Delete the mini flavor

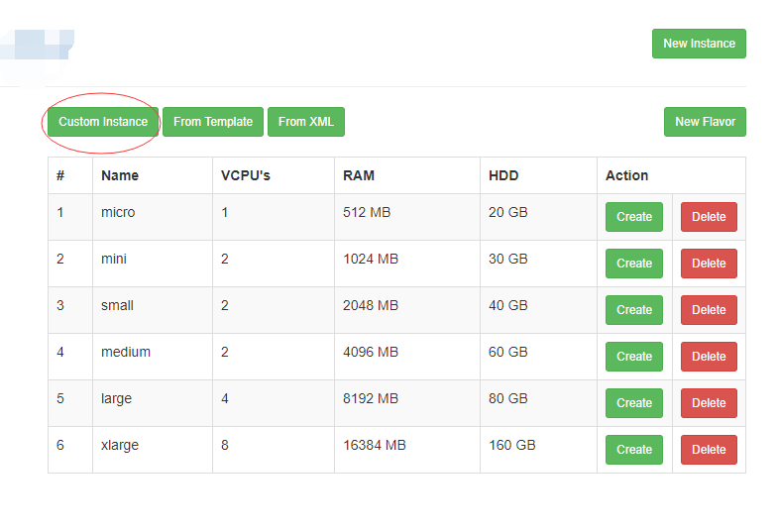pyautogui.click(x=709, y=264)
